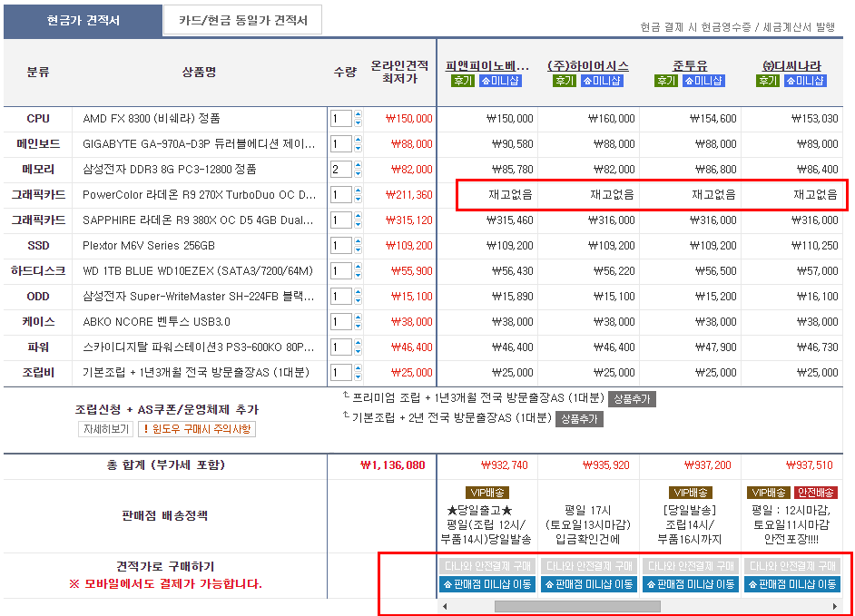Click 안전배송 badge under ㈜디씨나라
Image resolution: width=855 pixels, height=616 pixels.
coord(816,493)
